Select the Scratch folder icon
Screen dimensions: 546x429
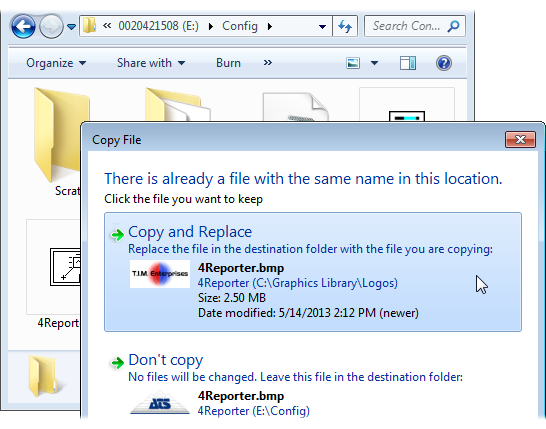point(57,134)
